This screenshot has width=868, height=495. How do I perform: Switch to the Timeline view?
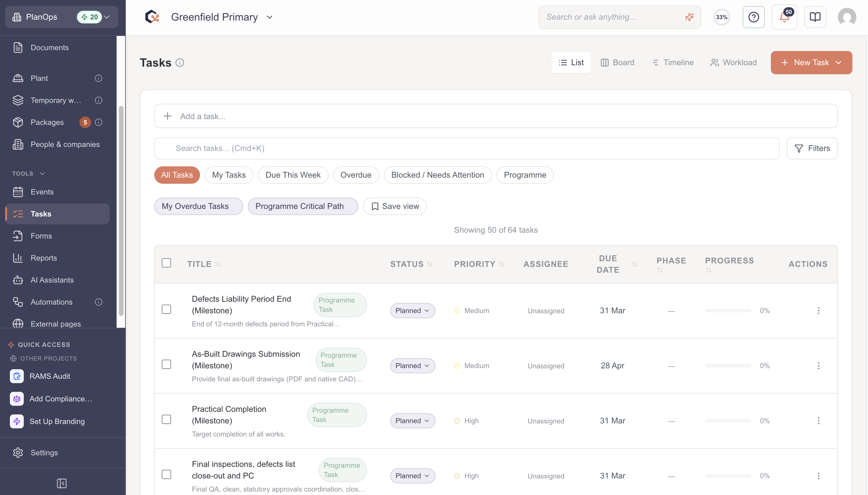pyautogui.click(x=673, y=63)
